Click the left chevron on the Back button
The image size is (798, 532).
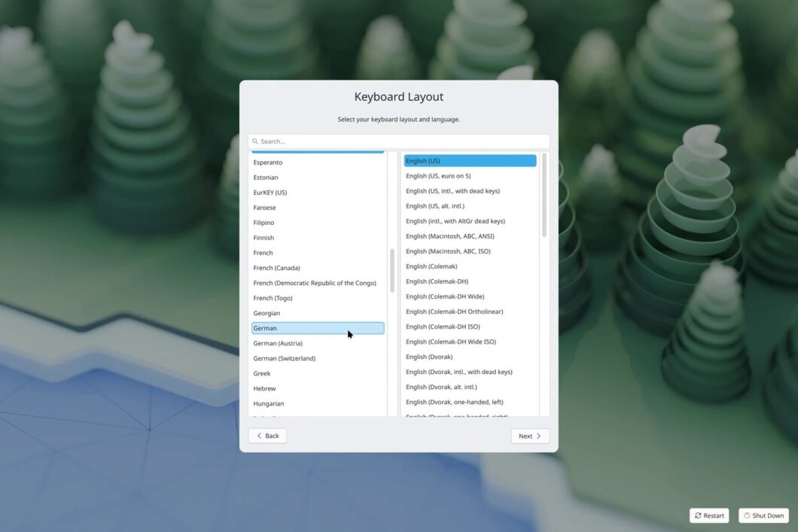[259, 436]
